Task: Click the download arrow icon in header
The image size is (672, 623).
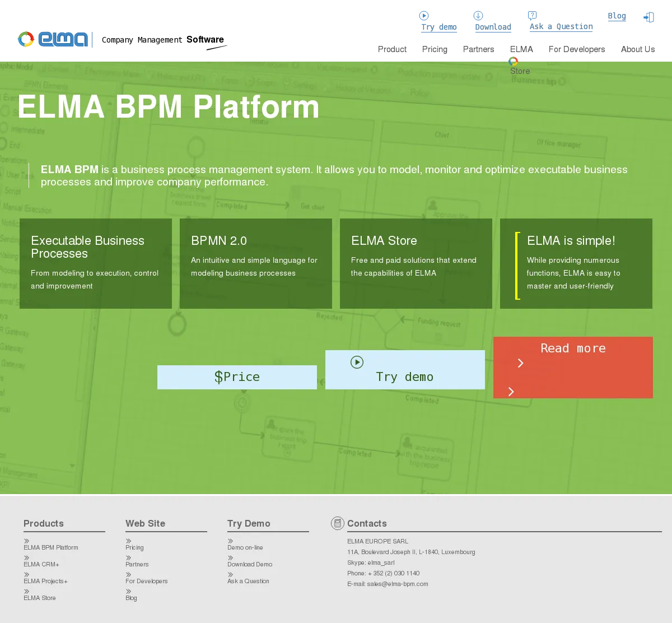Action: [x=478, y=16]
